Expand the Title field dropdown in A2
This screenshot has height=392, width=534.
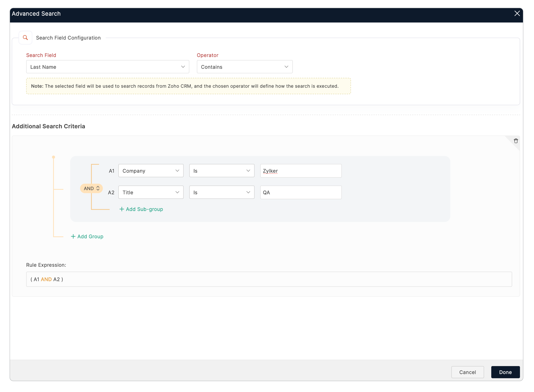click(151, 192)
